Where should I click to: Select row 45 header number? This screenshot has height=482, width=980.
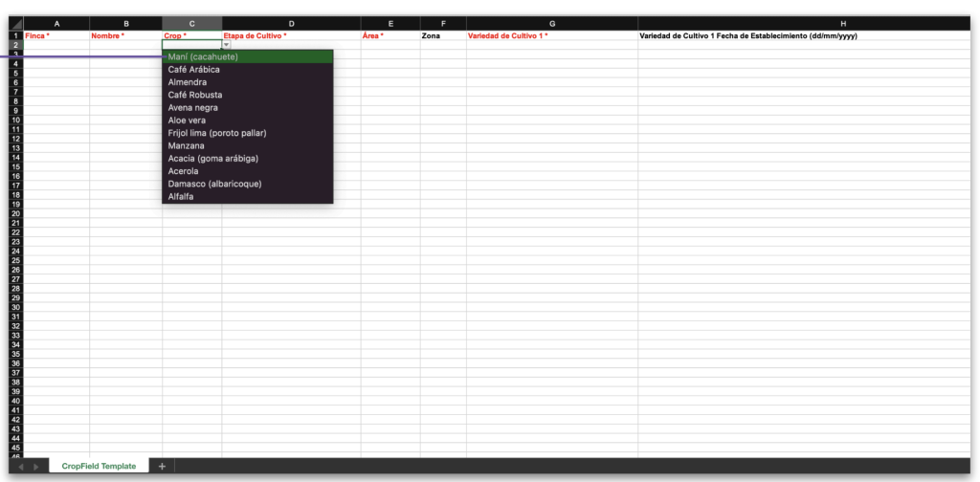(16, 448)
